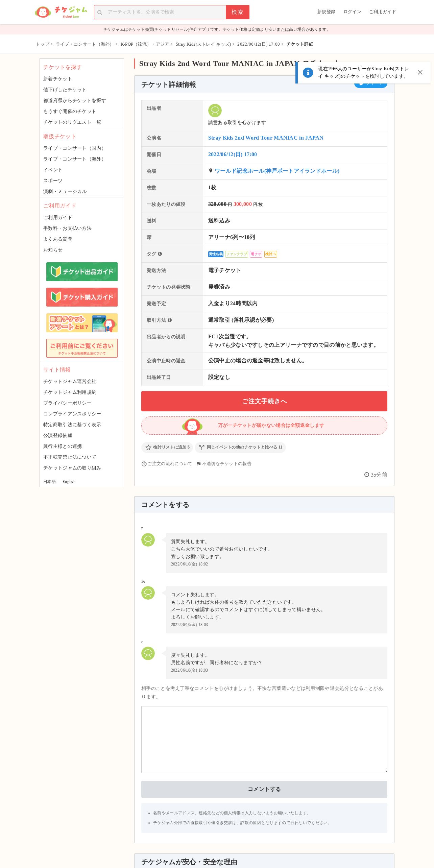Click the red 検索 button

click(238, 12)
